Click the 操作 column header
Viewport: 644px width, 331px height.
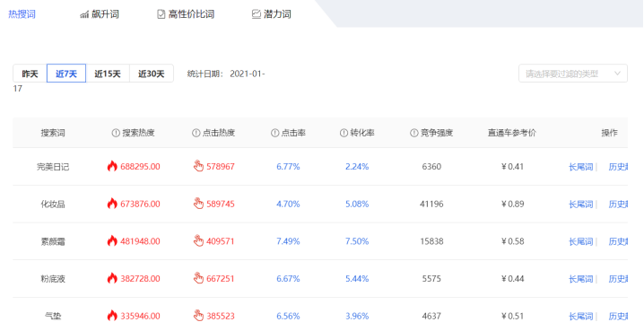click(x=610, y=133)
